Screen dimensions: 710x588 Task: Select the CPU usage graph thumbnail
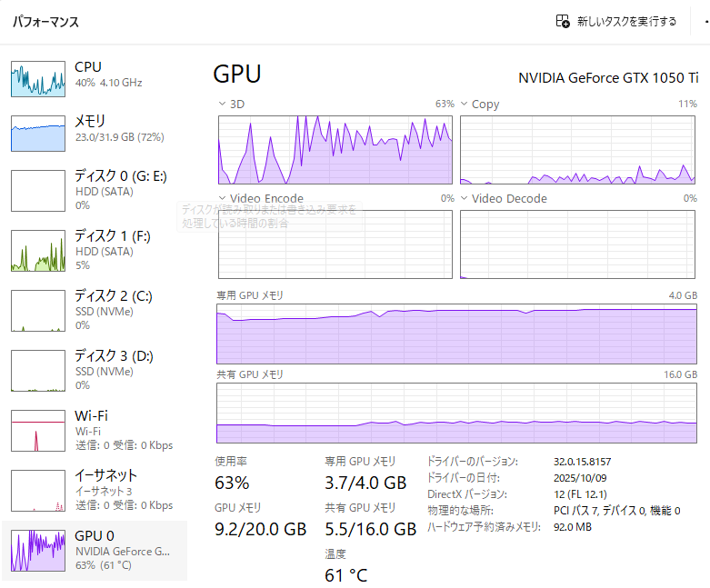tap(37, 79)
